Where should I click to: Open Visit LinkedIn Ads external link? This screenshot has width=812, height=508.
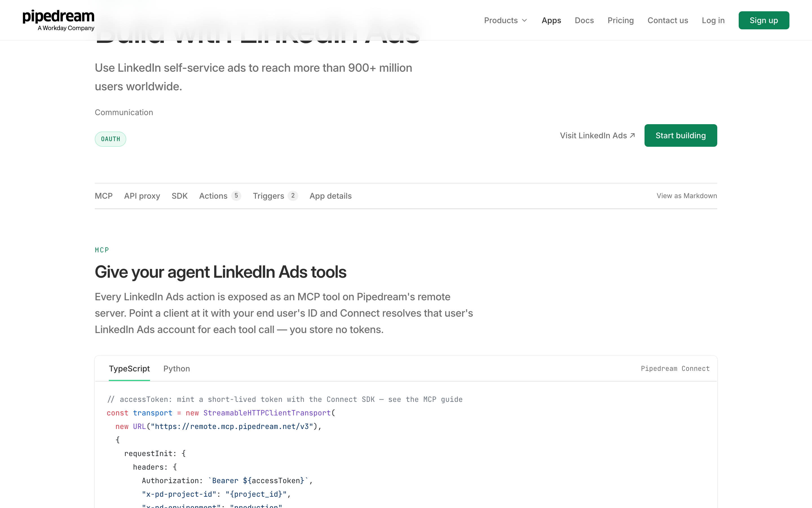[597, 135]
